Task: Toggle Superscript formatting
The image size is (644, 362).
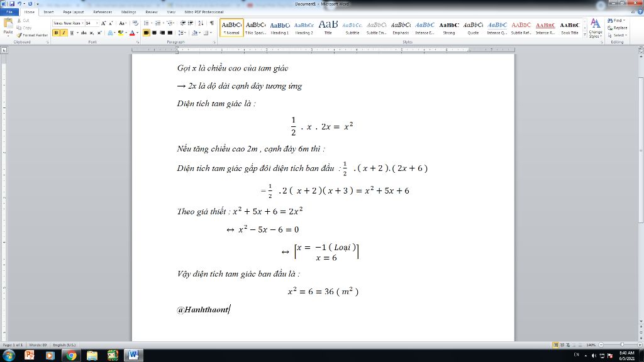Action: click(x=99, y=33)
